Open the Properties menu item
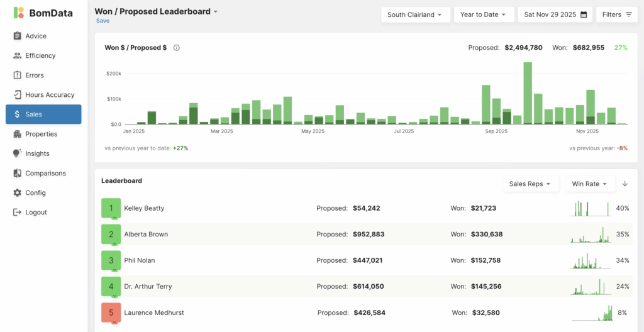Image resolution: width=644 pixels, height=332 pixels. tap(42, 134)
